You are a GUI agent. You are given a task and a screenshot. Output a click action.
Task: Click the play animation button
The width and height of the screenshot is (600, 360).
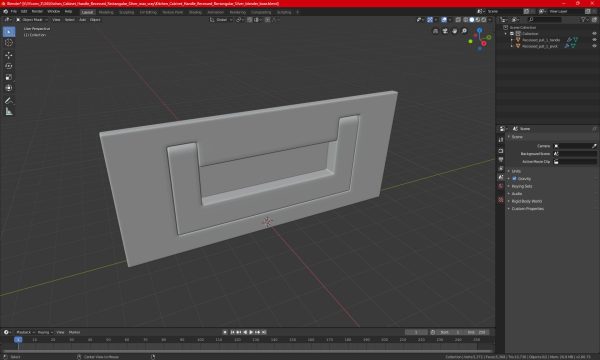click(251, 332)
